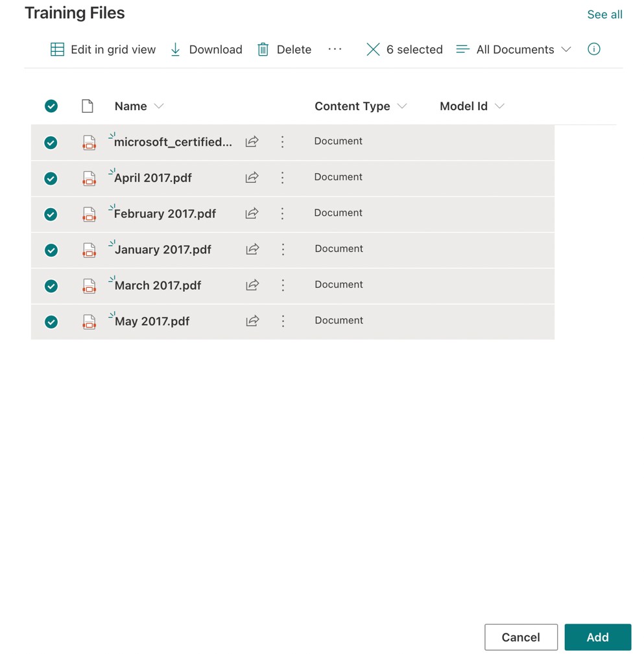
Task: Click the share icon next to April 2017.pdf
Action: tap(252, 178)
